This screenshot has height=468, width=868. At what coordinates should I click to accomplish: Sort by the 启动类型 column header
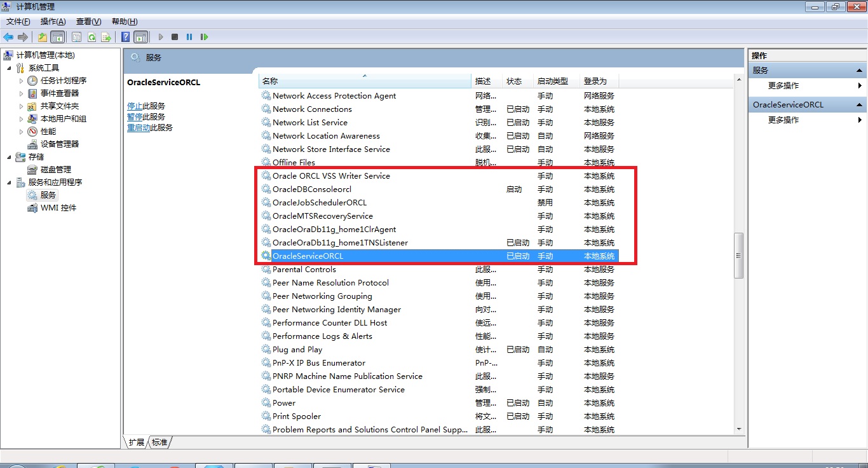coord(558,81)
